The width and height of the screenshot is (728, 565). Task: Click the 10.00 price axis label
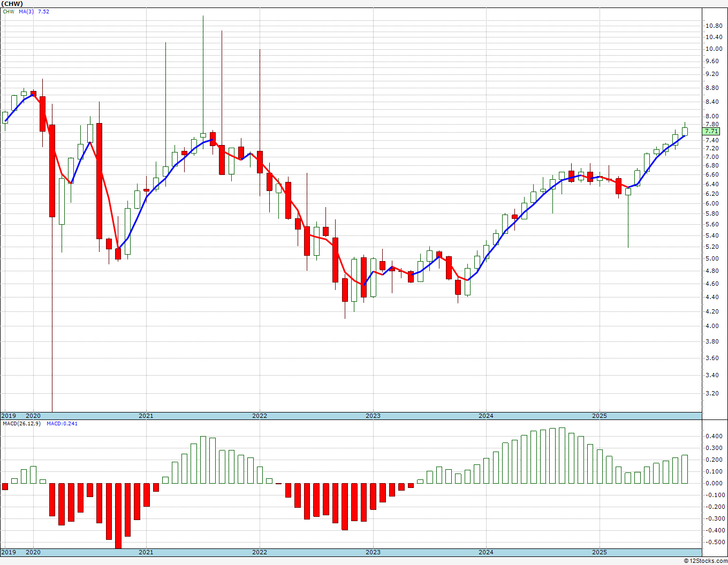[713, 49]
